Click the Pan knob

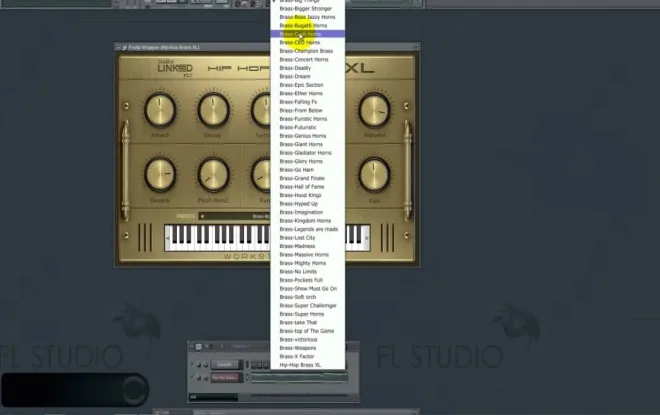pyautogui.click(x=374, y=174)
